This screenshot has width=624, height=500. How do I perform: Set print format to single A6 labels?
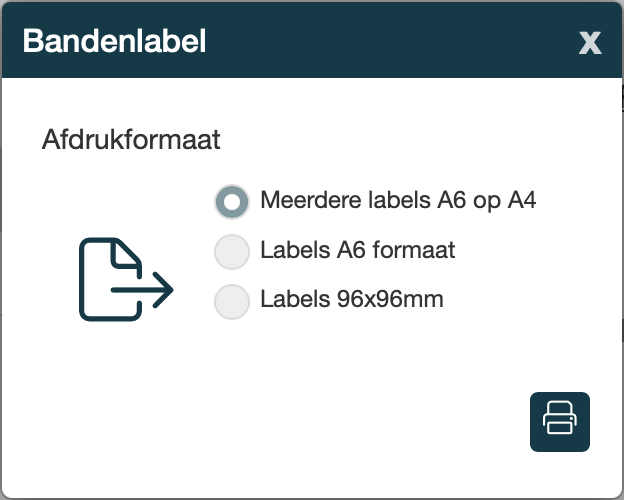point(232,252)
